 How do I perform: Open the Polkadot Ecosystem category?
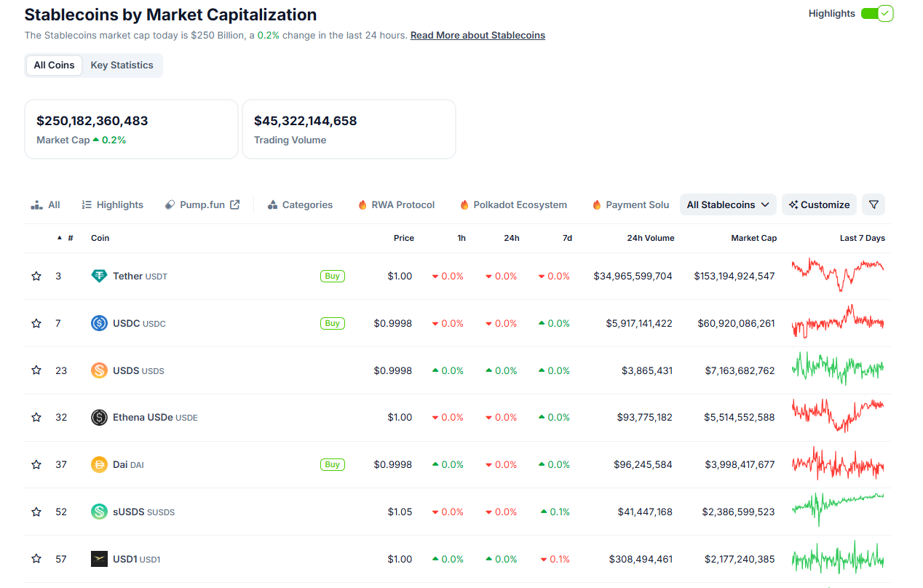click(x=513, y=204)
